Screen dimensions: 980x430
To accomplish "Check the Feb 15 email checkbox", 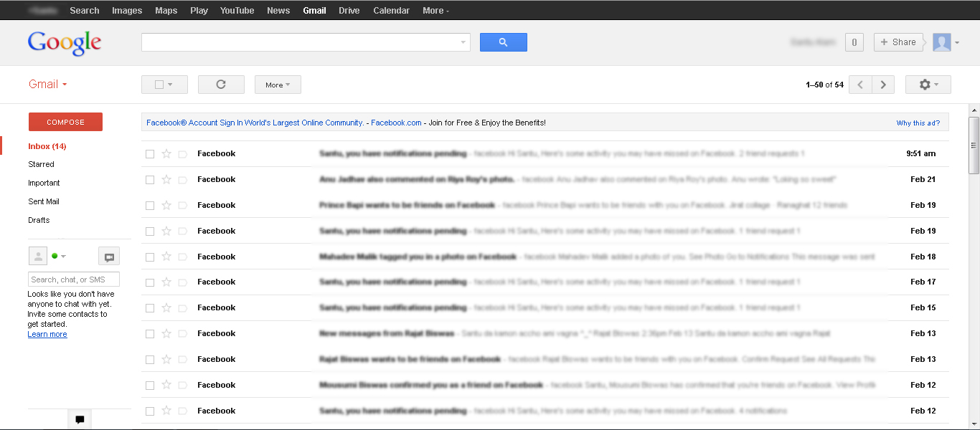I will tap(150, 308).
